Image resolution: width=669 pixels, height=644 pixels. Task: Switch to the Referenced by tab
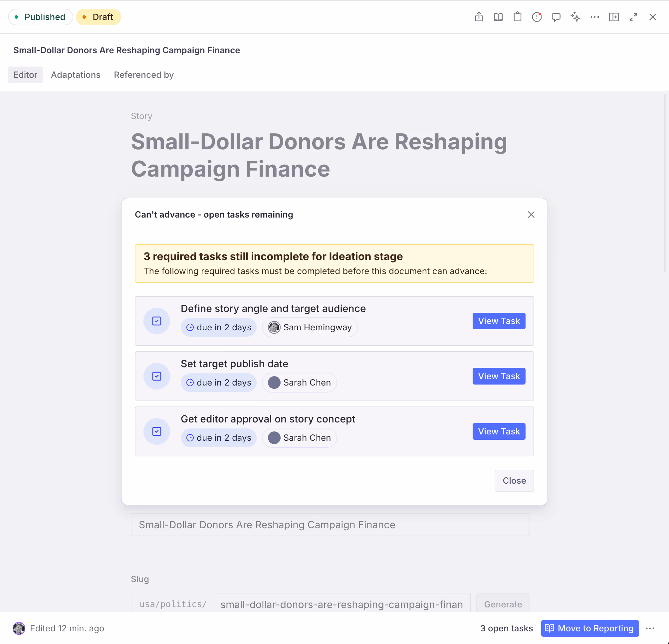(x=144, y=75)
